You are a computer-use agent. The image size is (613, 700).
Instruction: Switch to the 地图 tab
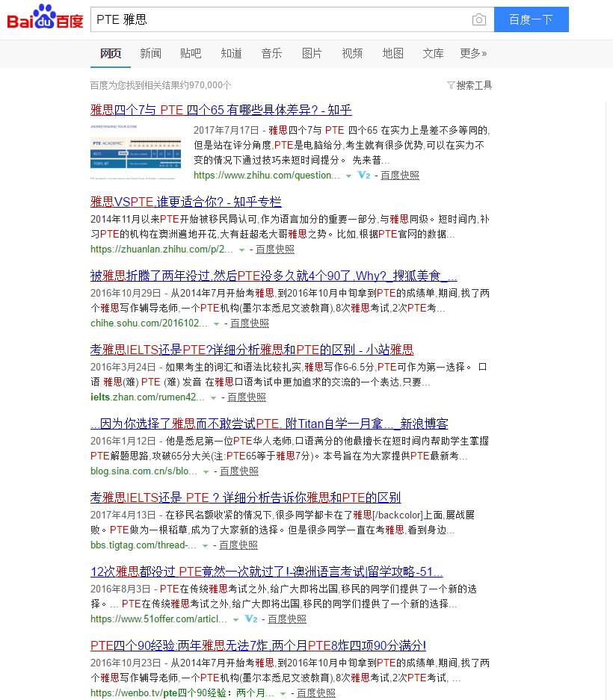393,53
